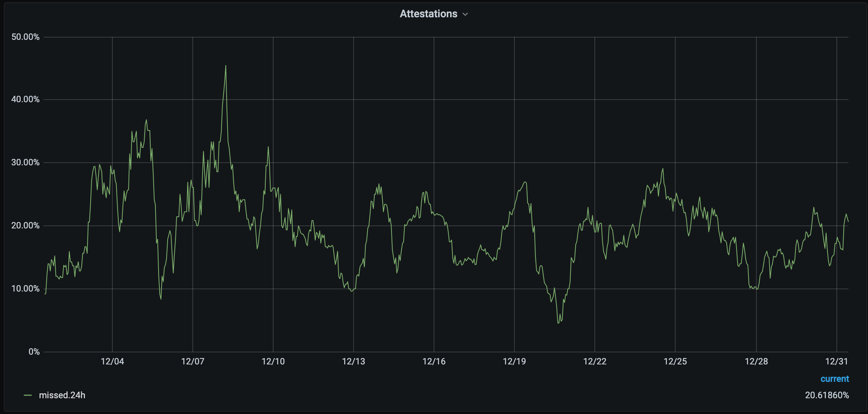Click the 10.00% y-axis label

pos(25,289)
